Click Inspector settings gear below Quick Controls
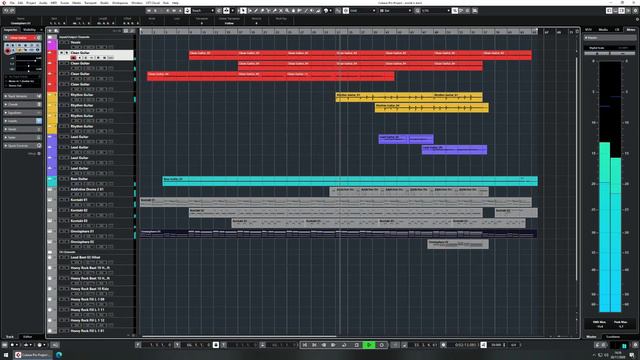The width and height of the screenshot is (640, 360). tap(39, 153)
